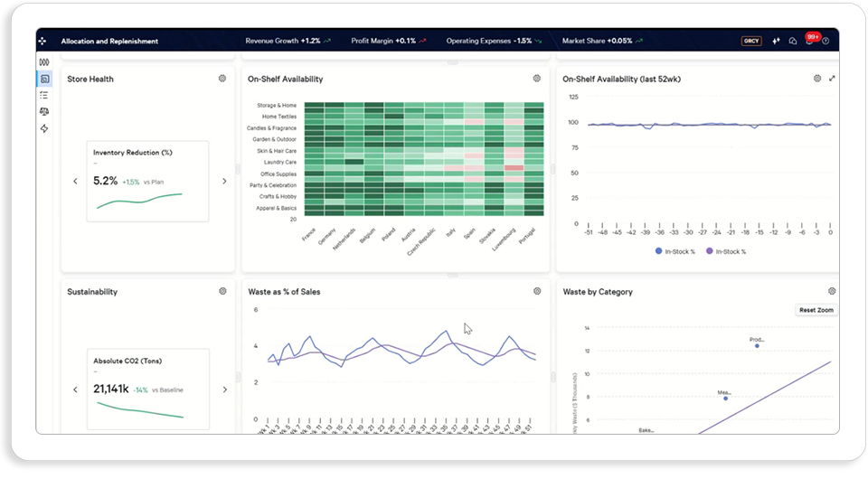The image size is (868, 488).
Task: Show previous Store Health metric card
Action: tap(75, 181)
